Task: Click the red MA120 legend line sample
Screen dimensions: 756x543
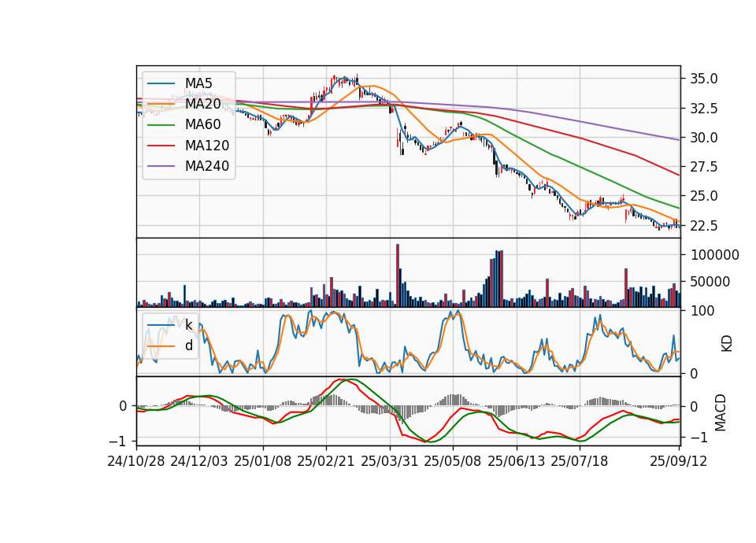Action: pyautogui.click(x=161, y=146)
